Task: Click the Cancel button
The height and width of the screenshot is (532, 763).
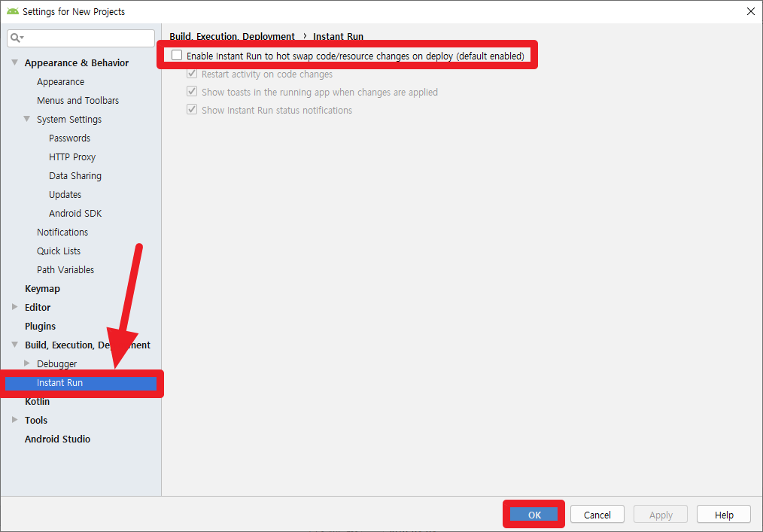Action: 597,515
